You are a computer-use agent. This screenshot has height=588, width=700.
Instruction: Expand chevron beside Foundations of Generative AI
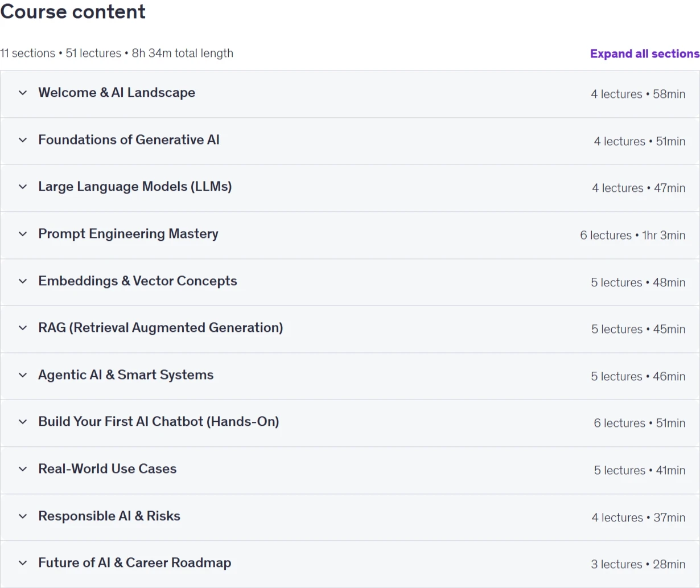tap(23, 140)
